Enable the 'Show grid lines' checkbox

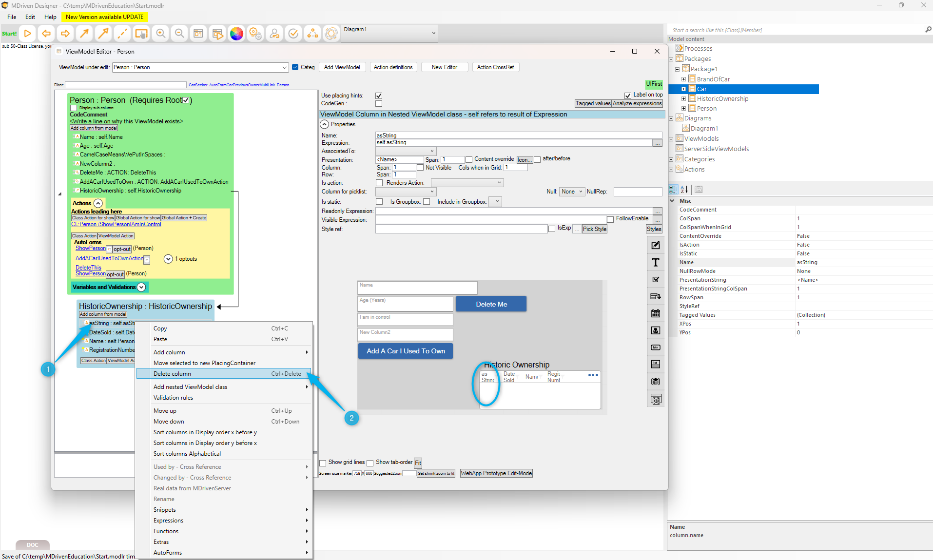tap(323, 463)
